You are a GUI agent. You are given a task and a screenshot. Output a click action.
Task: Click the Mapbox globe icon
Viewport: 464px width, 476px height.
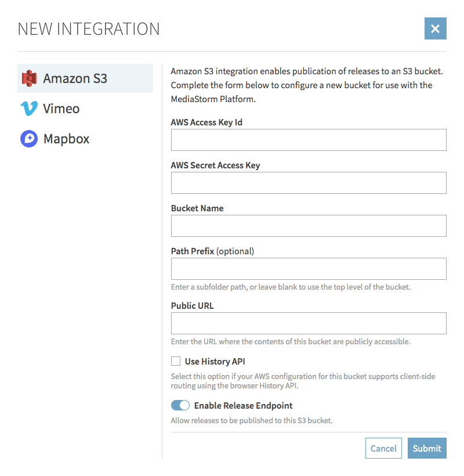pos(30,139)
